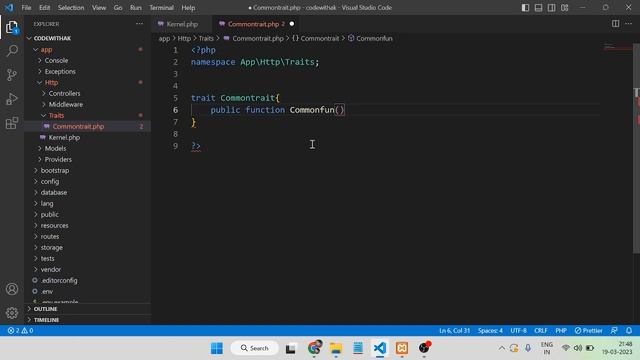The image size is (640, 360).
Task: Toggle the secondary side bar layout icon
Action: (551, 8)
